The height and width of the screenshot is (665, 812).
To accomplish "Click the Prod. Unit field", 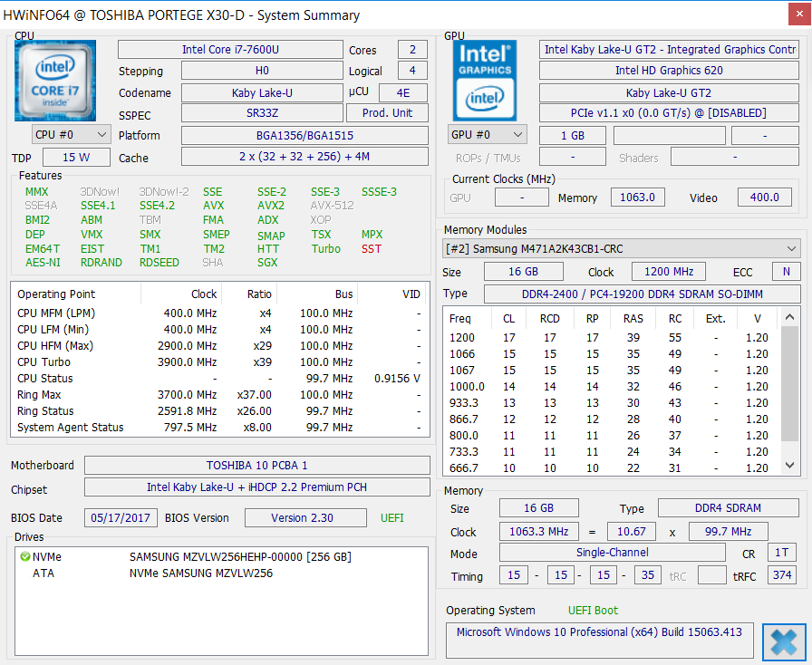I will (387, 113).
